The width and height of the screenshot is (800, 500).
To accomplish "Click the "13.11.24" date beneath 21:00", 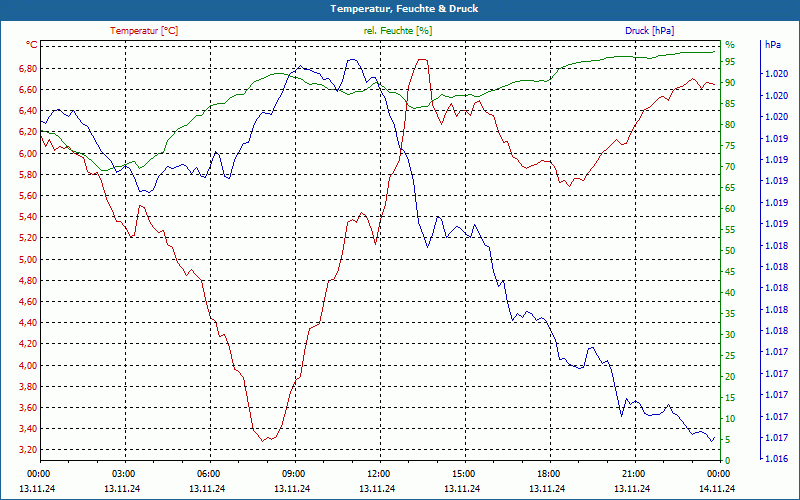I will [x=632, y=488].
